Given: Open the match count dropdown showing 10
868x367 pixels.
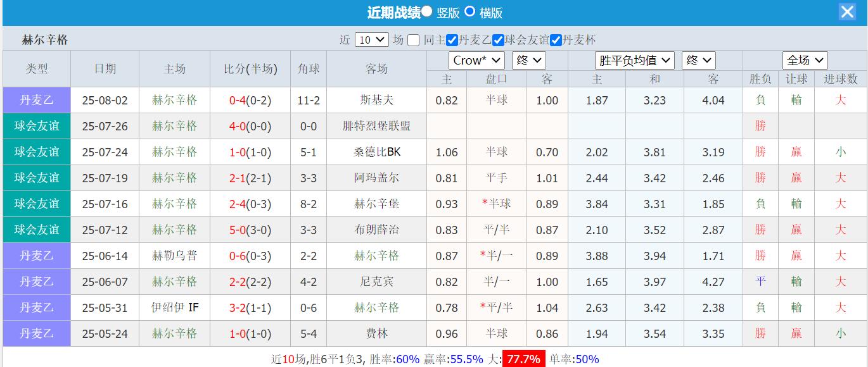Looking at the screenshot, I should tap(373, 39).
